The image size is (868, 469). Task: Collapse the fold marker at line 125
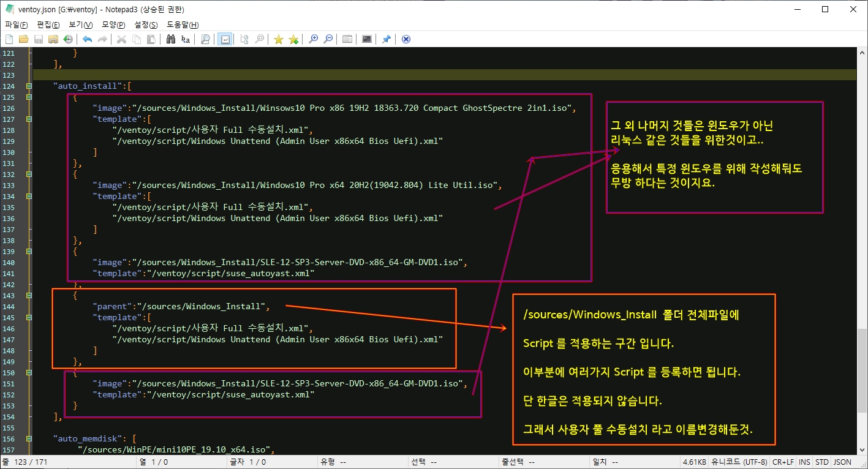(29, 97)
